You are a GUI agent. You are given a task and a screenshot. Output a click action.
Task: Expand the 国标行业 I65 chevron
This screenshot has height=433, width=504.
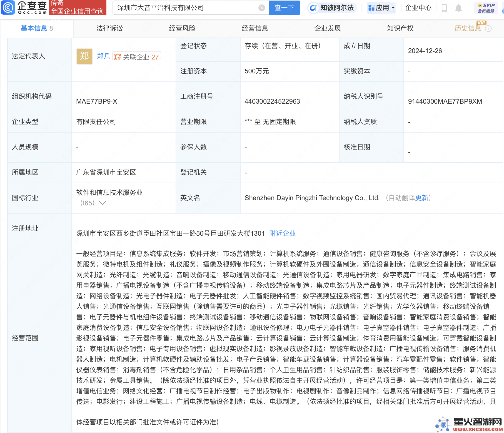coord(103,203)
